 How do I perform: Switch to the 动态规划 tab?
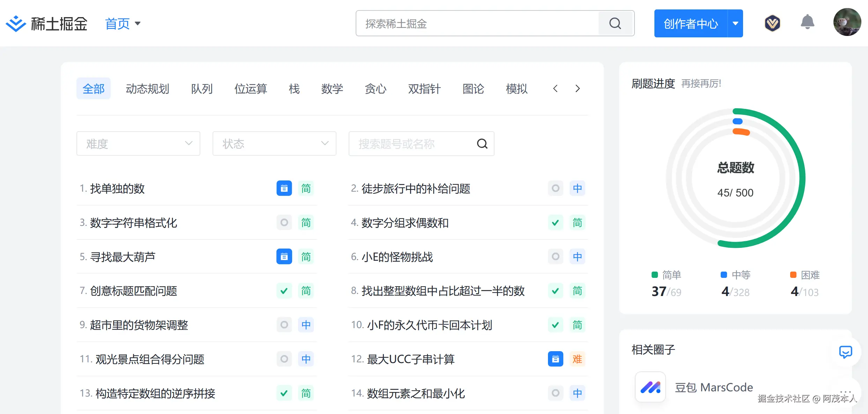[147, 89]
